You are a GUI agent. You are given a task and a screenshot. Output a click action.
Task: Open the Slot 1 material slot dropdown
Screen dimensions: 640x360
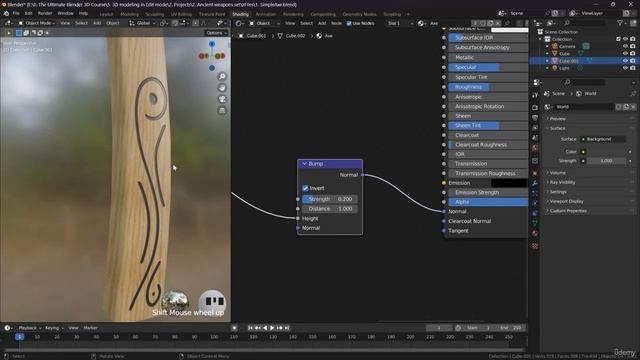(400, 23)
